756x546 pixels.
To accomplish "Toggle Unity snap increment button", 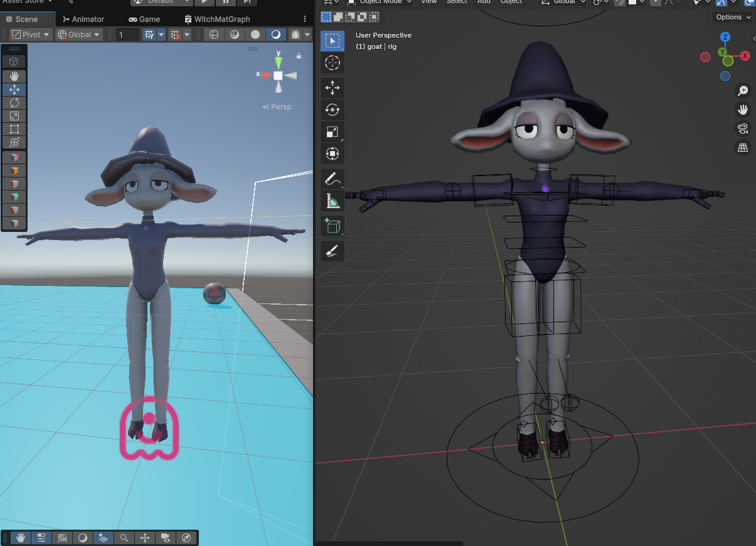I will click(x=175, y=34).
